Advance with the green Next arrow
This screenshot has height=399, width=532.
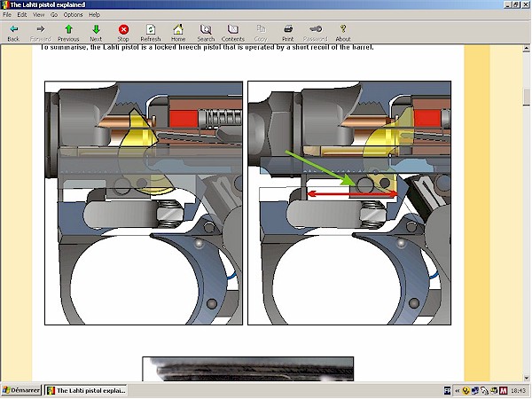pos(96,33)
